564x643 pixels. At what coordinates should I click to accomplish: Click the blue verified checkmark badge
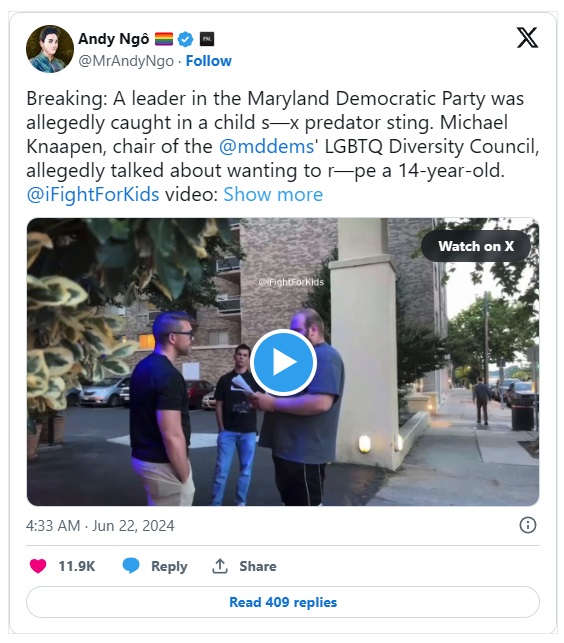(186, 39)
